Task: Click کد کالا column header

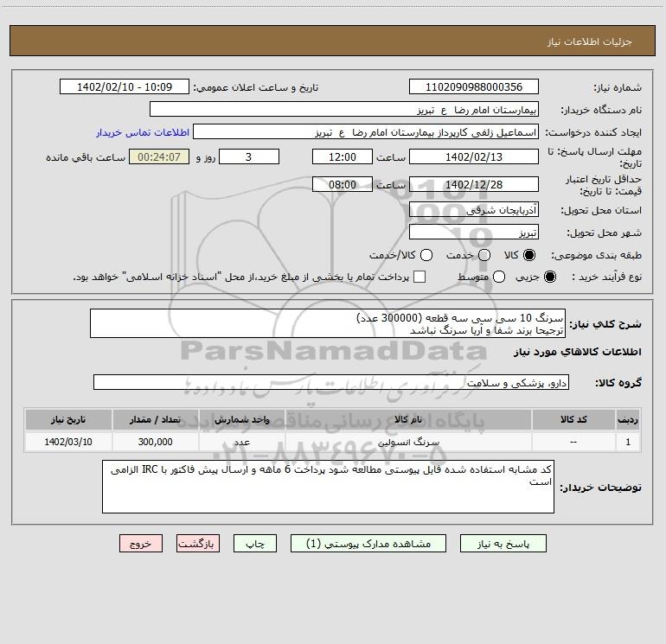Action: click(573, 419)
